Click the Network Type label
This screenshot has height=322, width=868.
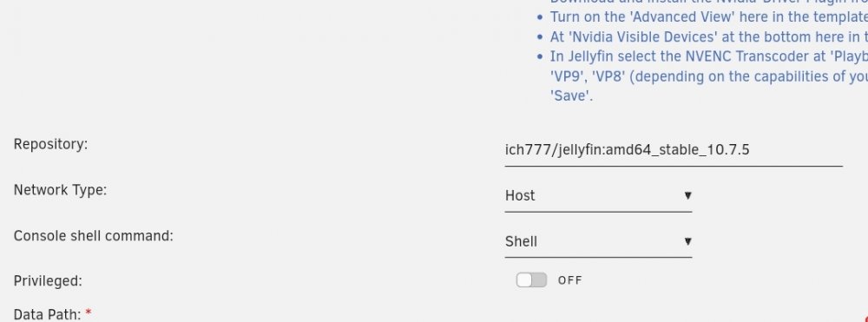[x=60, y=190]
